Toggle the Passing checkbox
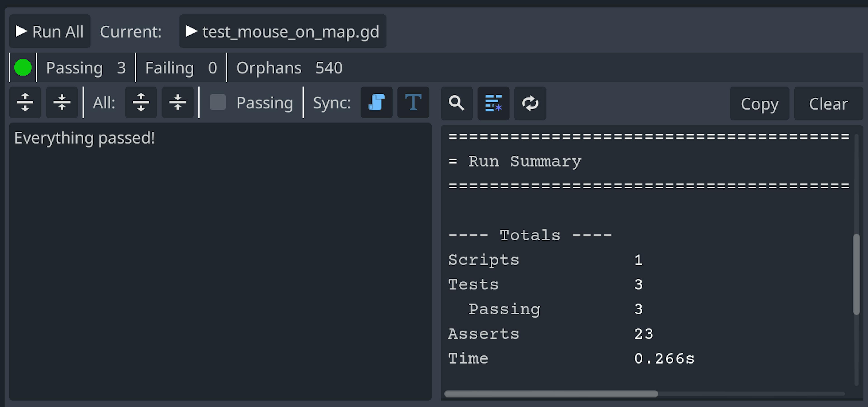 tap(218, 102)
